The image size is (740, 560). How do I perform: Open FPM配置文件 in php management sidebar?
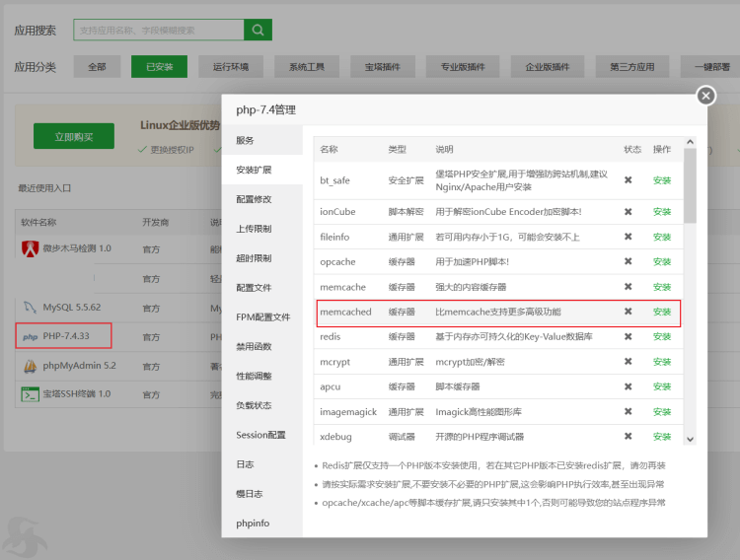pyautogui.click(x=261, y=317)
